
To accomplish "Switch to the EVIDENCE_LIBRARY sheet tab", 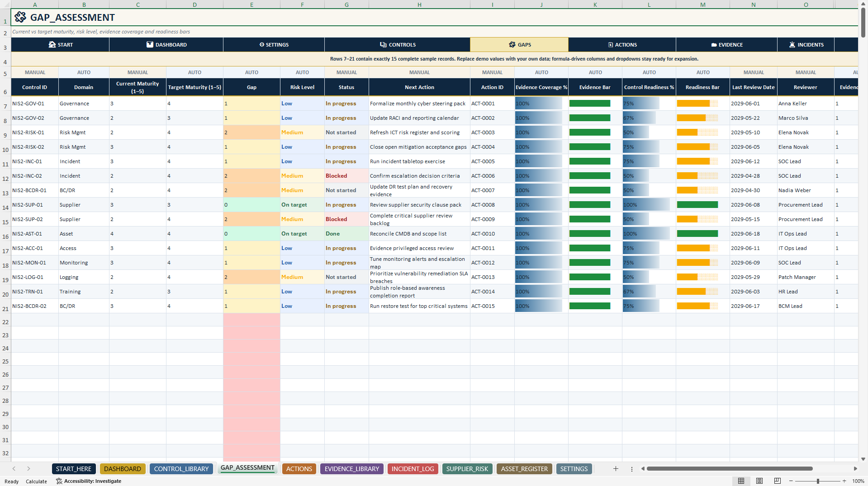I will (352, 469).
